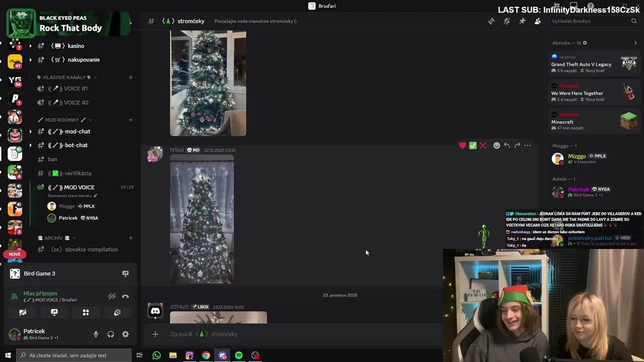644x362 pixels.
Task: Create channel in ARCHÍV with plus
Action: click(130, 238)
